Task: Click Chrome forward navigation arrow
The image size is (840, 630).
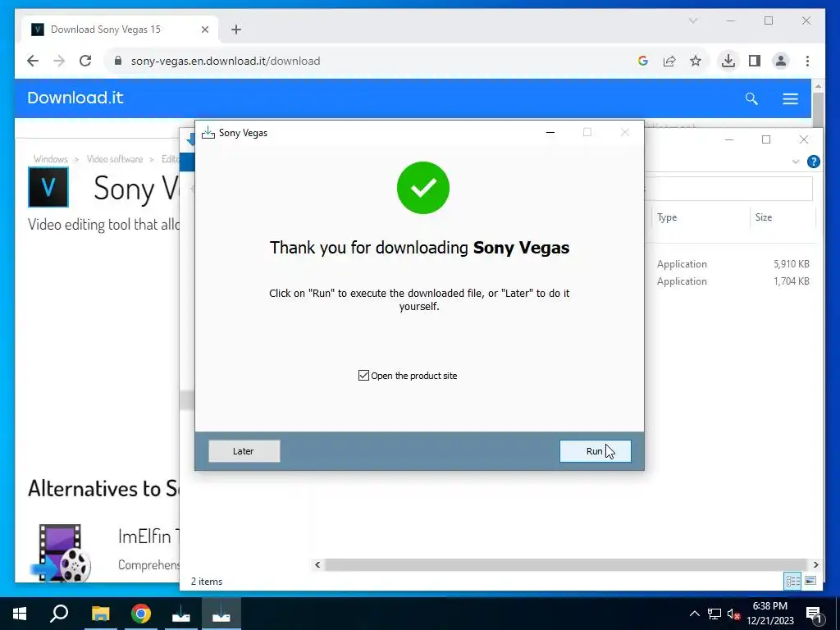Action: (x=59, y=61)
